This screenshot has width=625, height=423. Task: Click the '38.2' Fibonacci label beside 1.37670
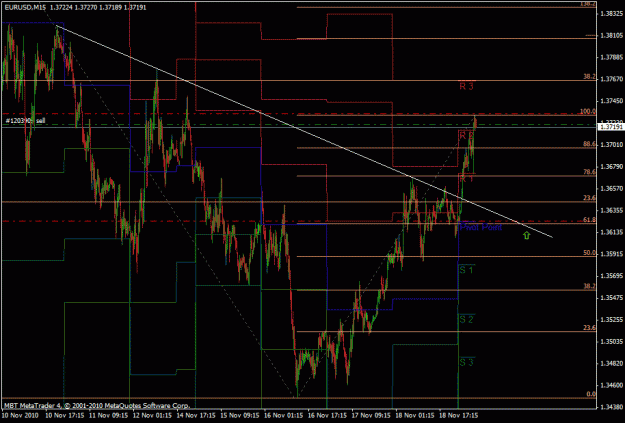[x=590, y=77]
